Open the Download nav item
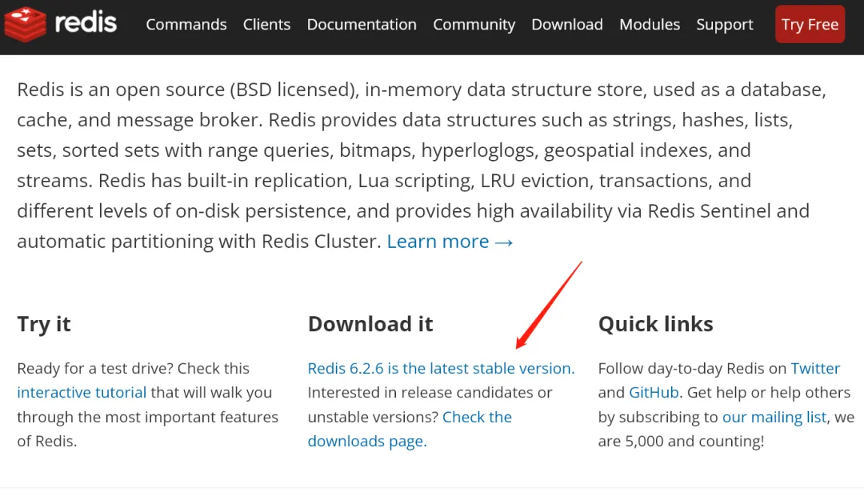864x504 pixels. tap(566, 25)
